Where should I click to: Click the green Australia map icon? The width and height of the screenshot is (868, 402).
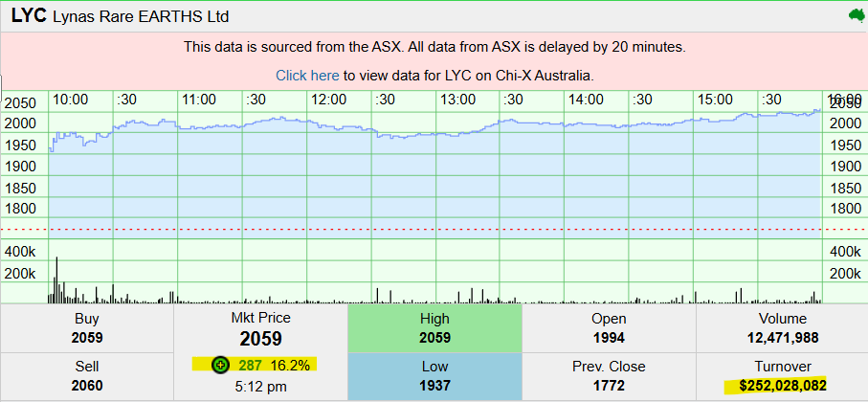856,15
